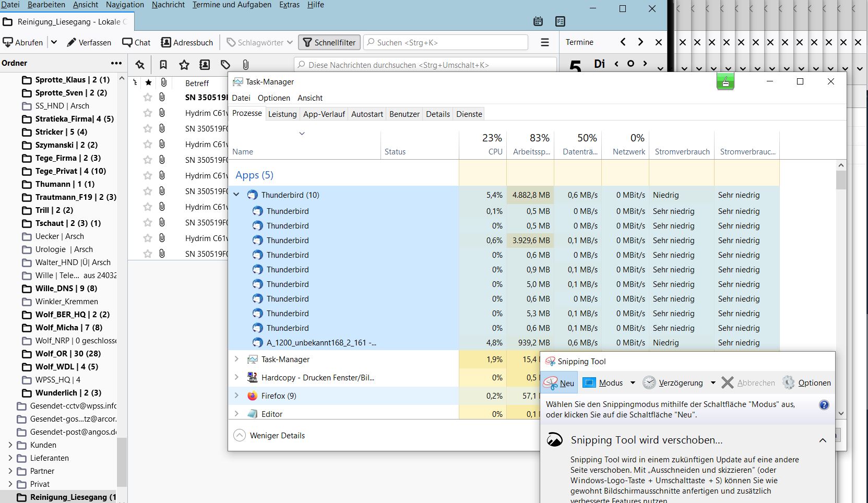Image resolution: width=868 pixels, height=503 pixels.
Task: Open the Adressbuch from the toolbar
Action: point(187,42)
